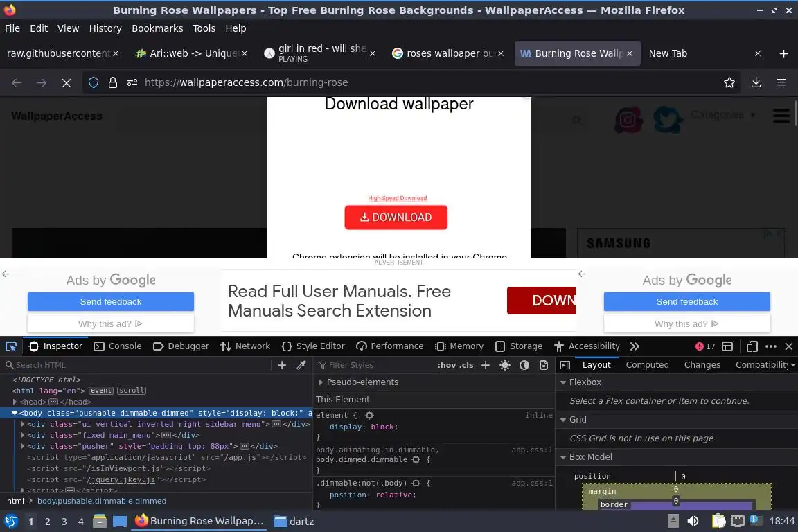The image size is (798, 532).
Task: Close the girl in red playing tab
Action: (x=373, y=53)
